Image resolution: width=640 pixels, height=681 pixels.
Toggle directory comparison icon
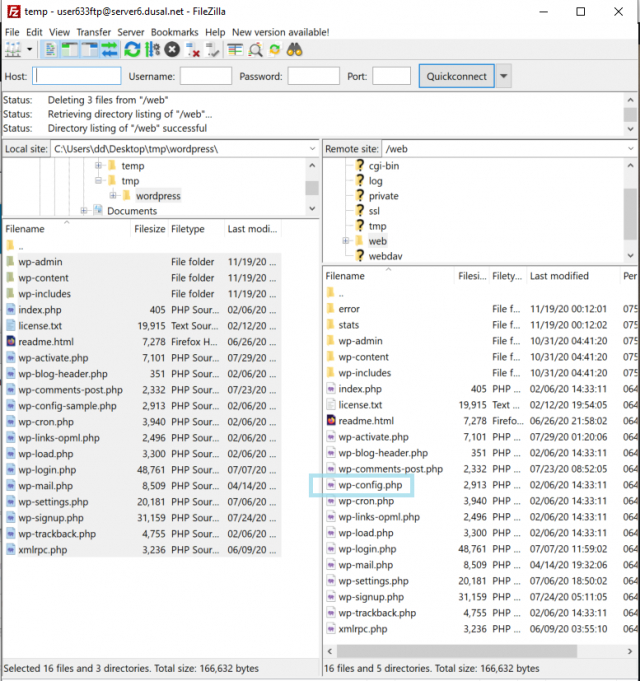pos(255,50)
